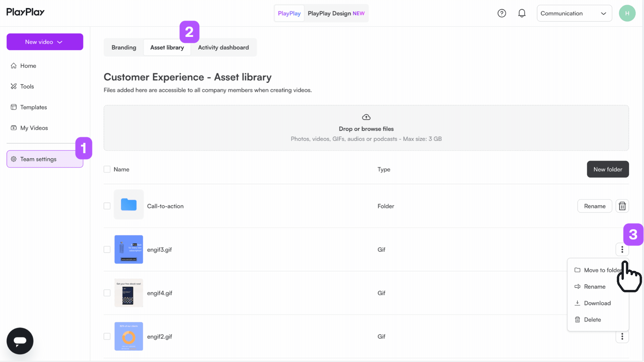Open the engif2.gif thumbnail

pyautogui.click(x=129, y=337)
